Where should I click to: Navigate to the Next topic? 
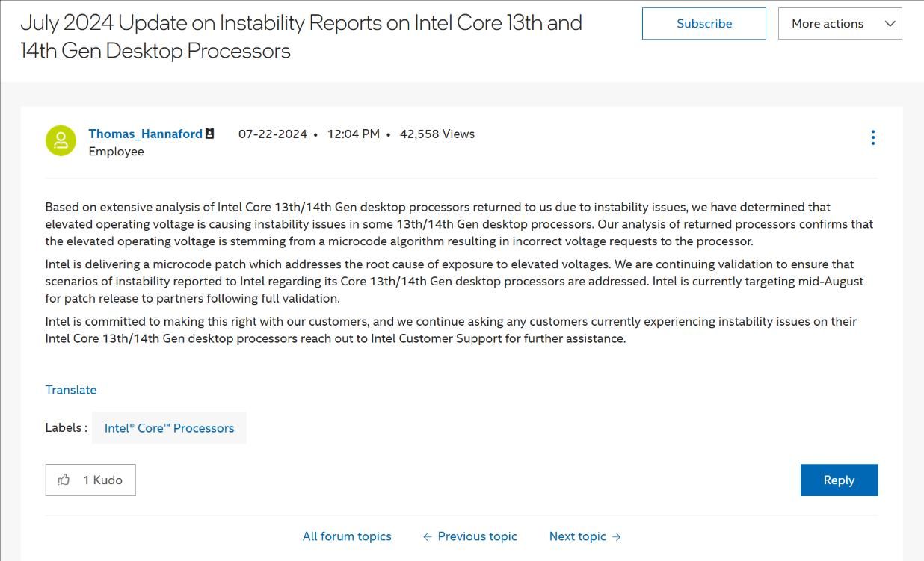click(578, 536)
